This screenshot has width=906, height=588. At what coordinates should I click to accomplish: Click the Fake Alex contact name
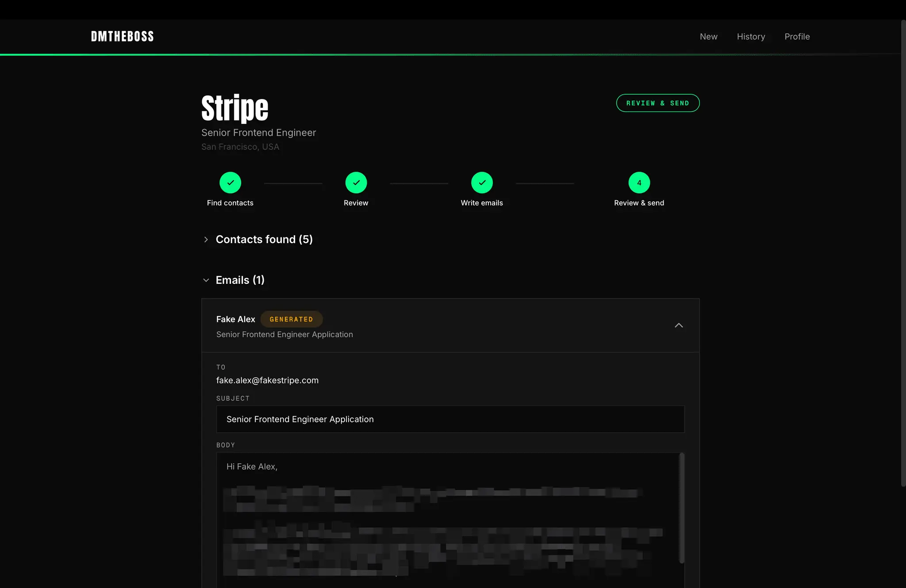click(235, 319)
